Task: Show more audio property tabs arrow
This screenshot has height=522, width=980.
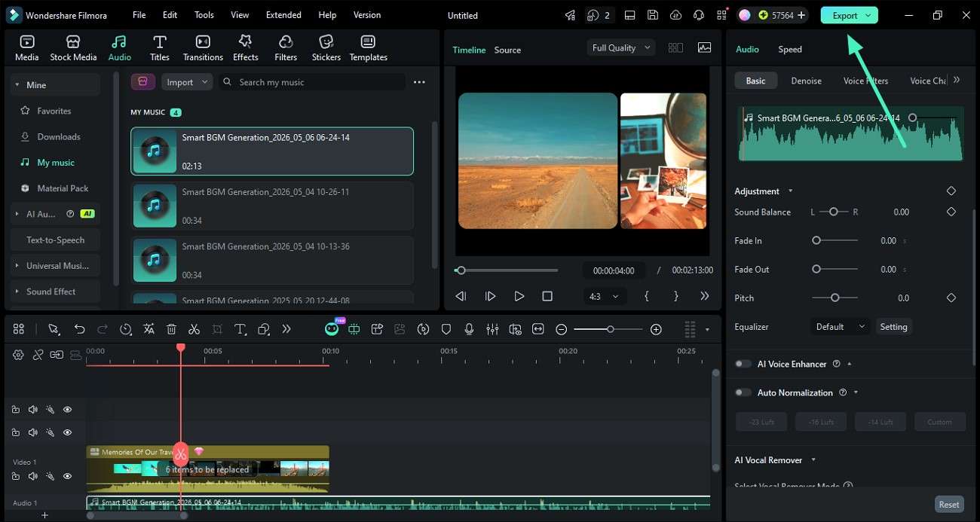Action: pos(957,80)
